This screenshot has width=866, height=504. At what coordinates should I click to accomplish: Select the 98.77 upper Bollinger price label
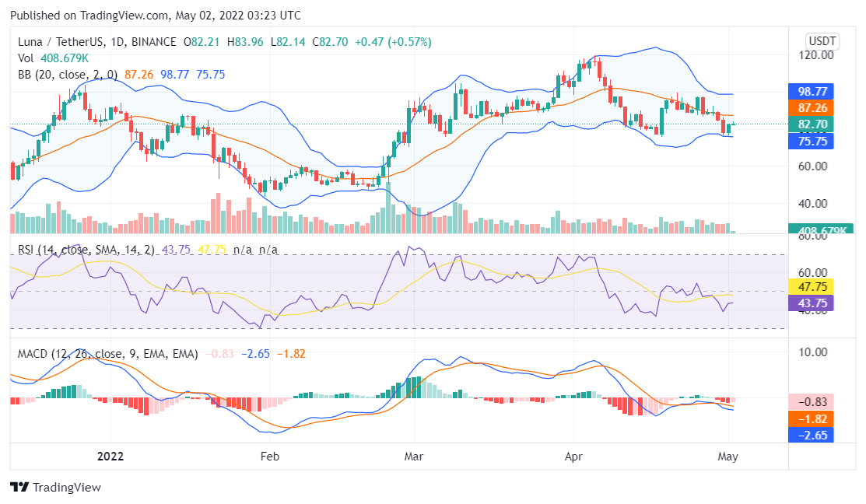(812, 92)
